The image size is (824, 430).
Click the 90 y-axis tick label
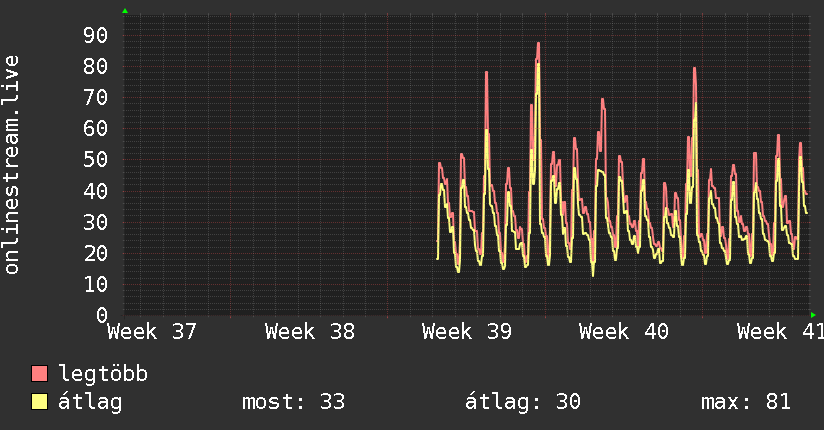(96, 36)
